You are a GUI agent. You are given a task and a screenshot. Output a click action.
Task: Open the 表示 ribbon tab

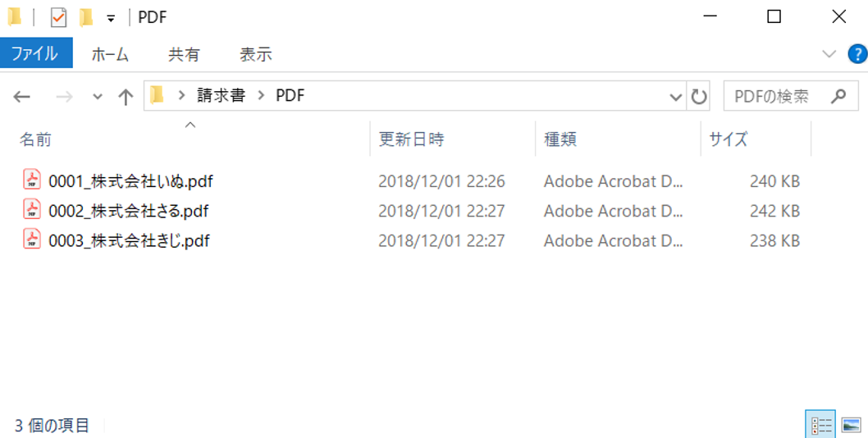pos(255,54)
